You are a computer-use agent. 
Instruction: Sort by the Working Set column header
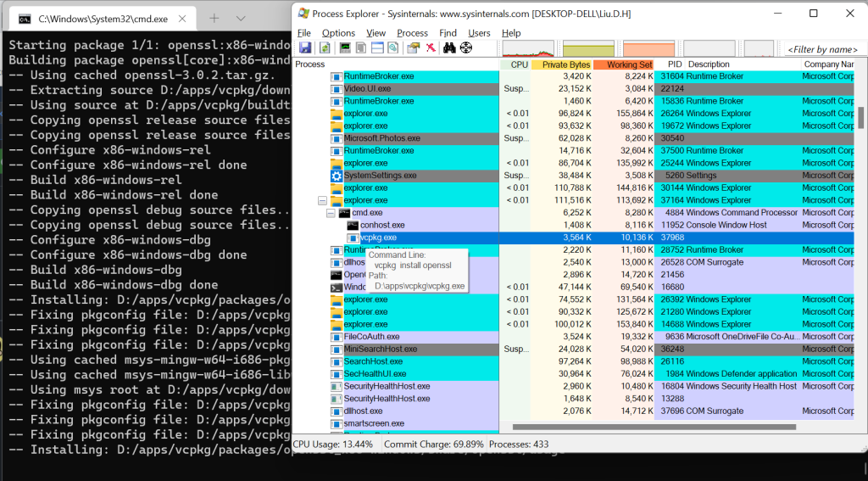point(624,64)
